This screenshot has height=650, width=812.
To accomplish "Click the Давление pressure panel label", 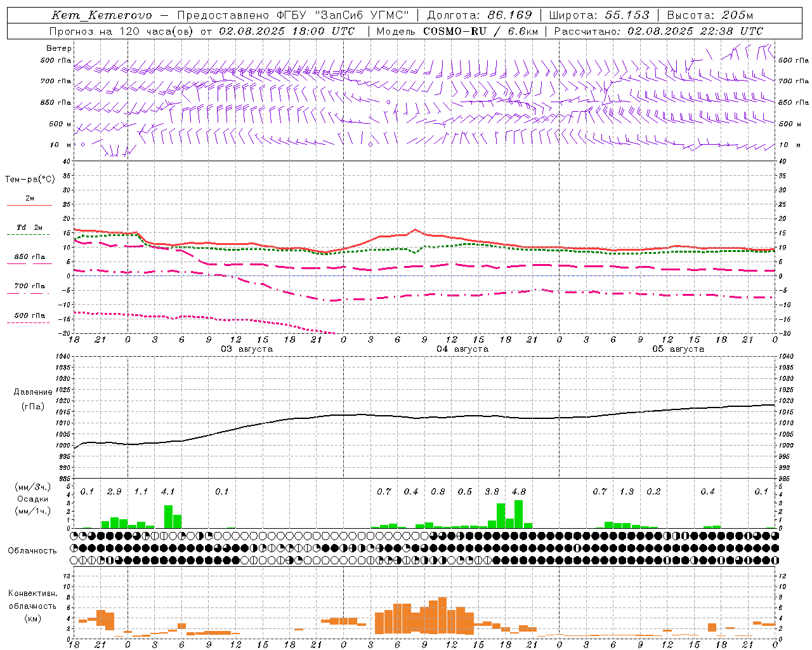I will [x=33, y=392].
